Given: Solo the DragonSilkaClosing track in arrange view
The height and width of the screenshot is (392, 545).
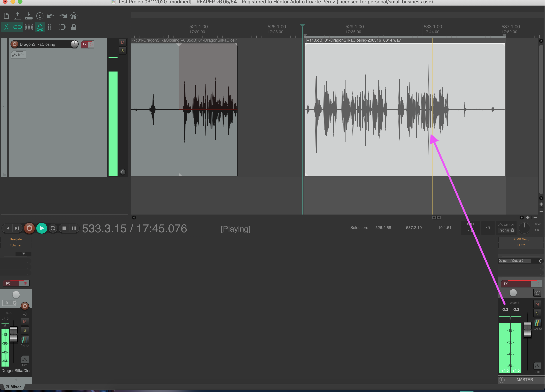Looking at the screenshot, I should [123, 51].
